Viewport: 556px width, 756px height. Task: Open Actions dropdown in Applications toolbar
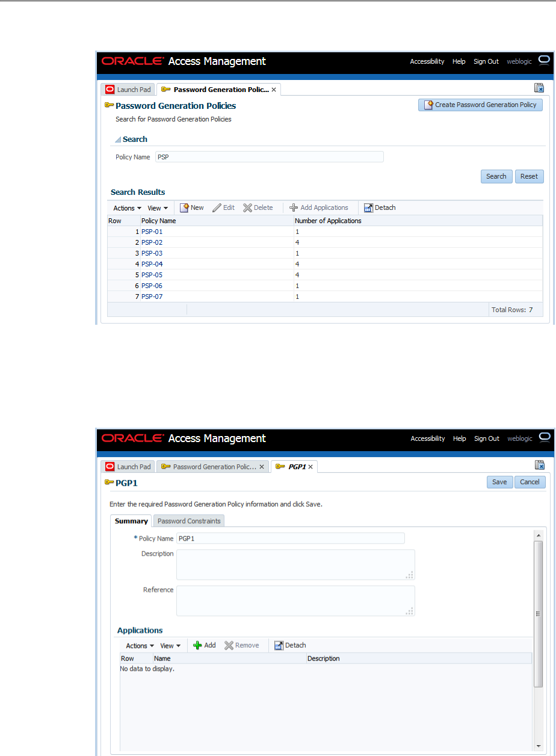140,646
